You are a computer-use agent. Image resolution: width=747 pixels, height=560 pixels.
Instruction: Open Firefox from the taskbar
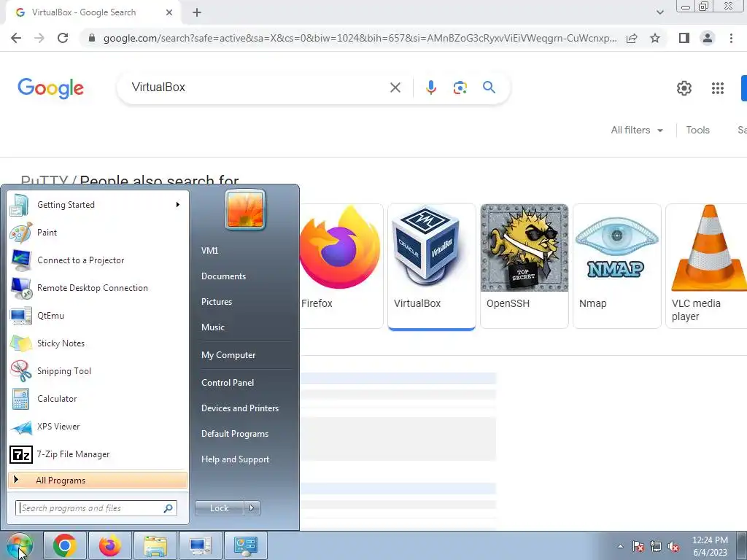[109, 545]
